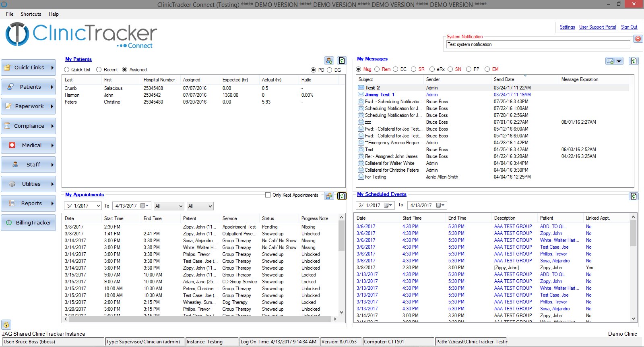Image resolution: width=644 pixels, height=347 pixels.
Task: Refresh the My Scheduled Events panel
Action: (634, 196)
